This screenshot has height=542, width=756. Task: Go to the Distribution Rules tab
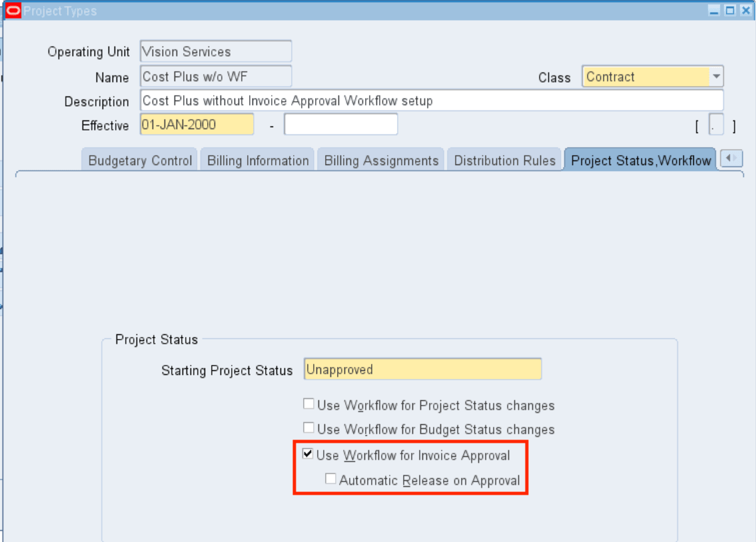(x=505, y=160)
